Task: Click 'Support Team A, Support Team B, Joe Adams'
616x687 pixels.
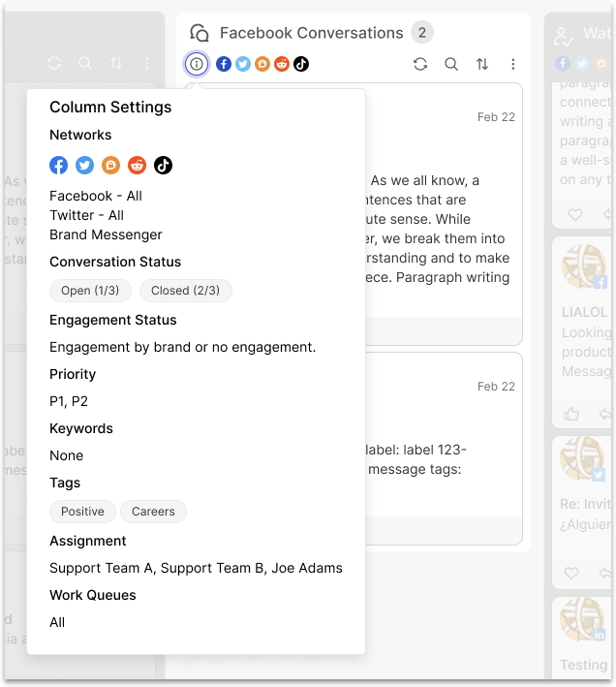Action: [197, 568]
